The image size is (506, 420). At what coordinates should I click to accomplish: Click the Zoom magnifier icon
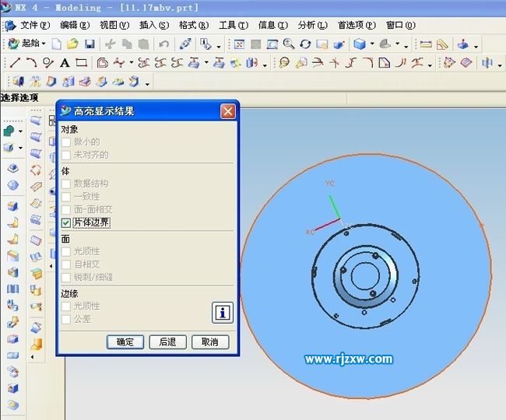(289, 44)
